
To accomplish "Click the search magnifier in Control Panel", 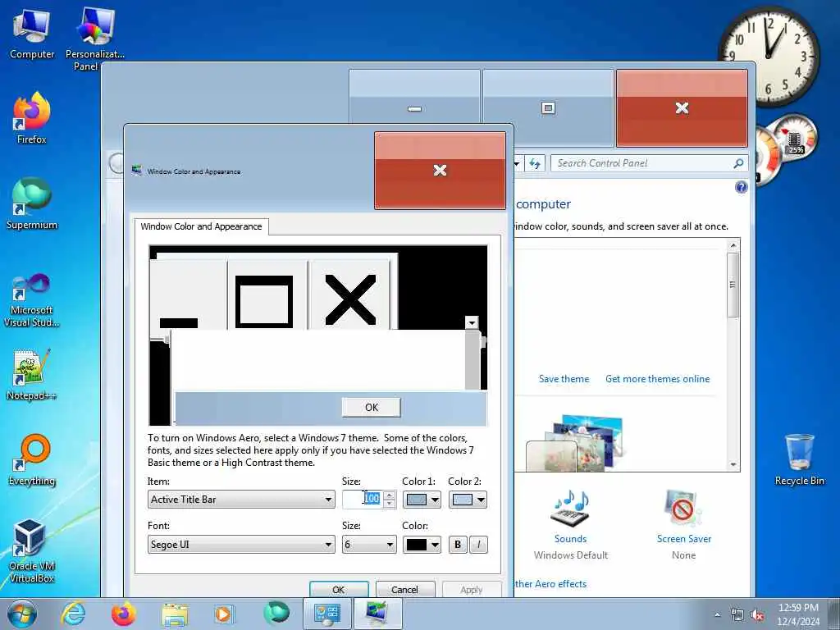I will coord(738,163).
